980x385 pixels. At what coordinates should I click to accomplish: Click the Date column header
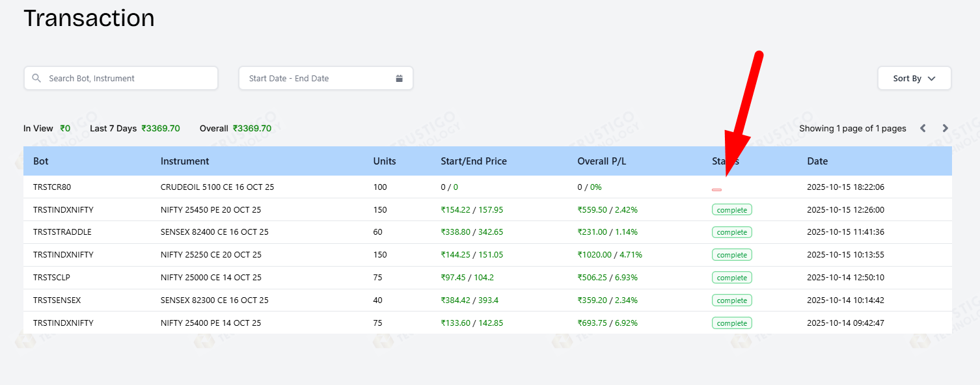click(x=817, y=161)
